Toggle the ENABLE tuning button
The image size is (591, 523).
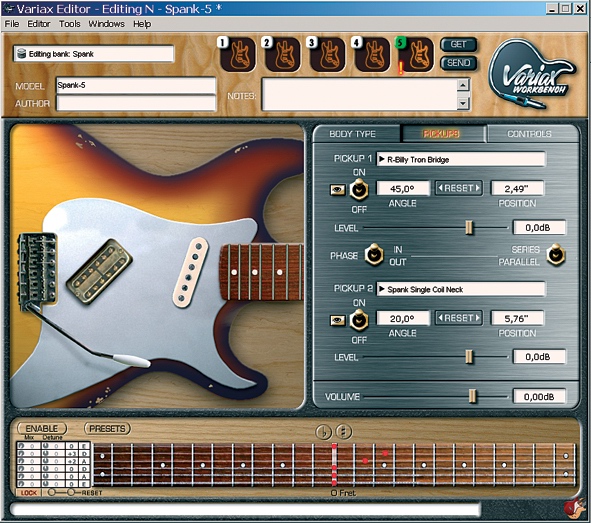(x=42, y=428)
